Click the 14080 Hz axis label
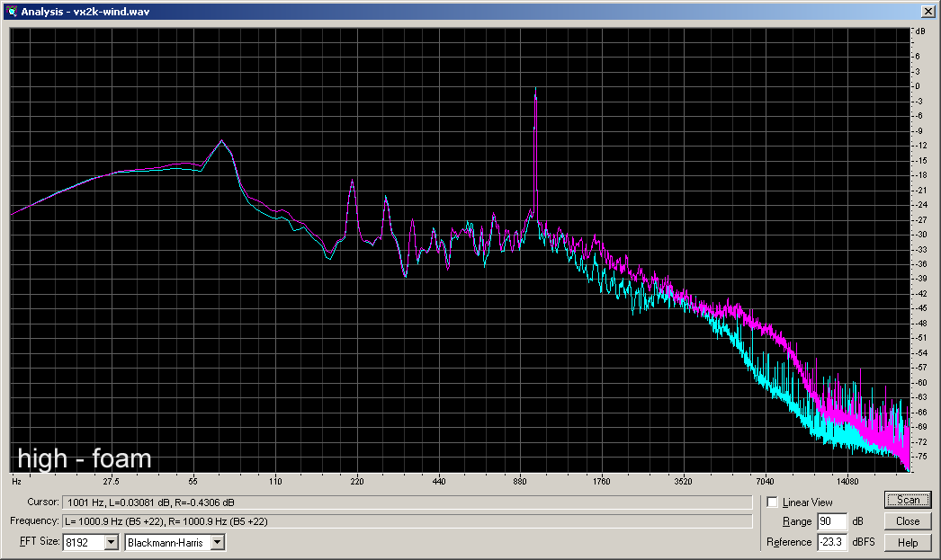This screenshot has width=941, height=560. click(x=848, y=482)
